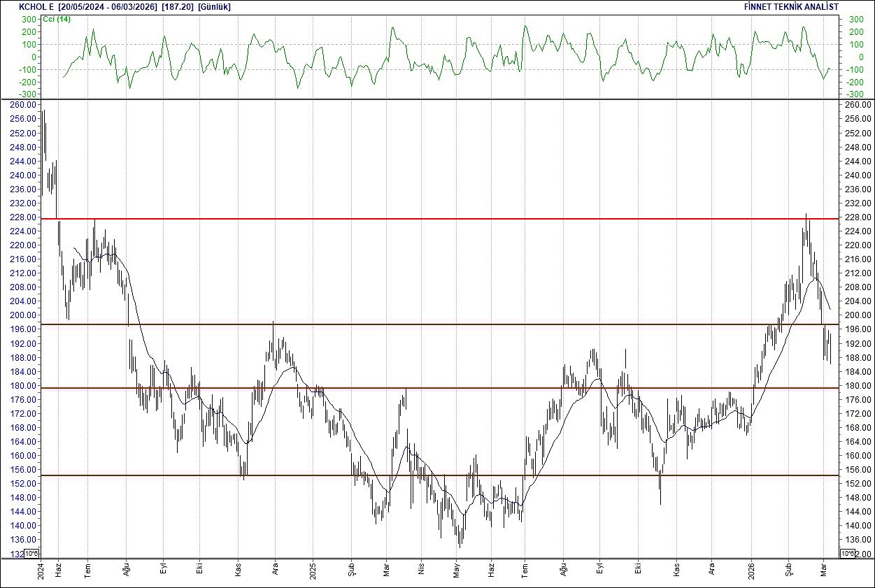Select the horizontal line near 154.00
The height and width of the screenshot is (588, 875).
coord(420,475)
